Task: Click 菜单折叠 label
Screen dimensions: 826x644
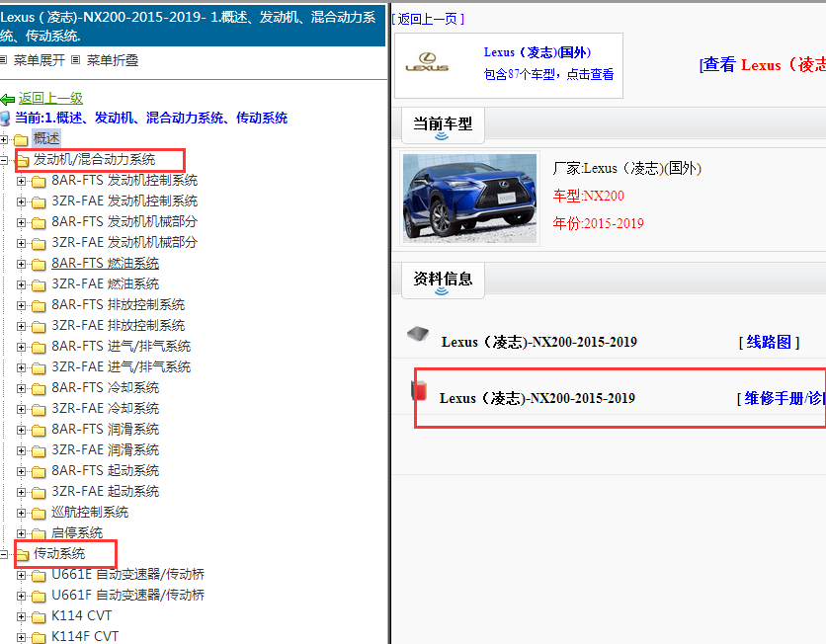Action: click(x=113, y=60)
